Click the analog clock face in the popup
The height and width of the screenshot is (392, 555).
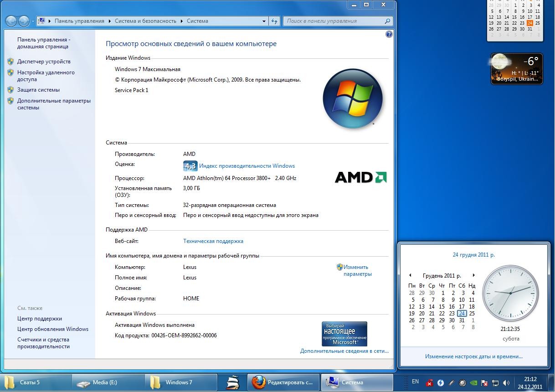(510, 293)
